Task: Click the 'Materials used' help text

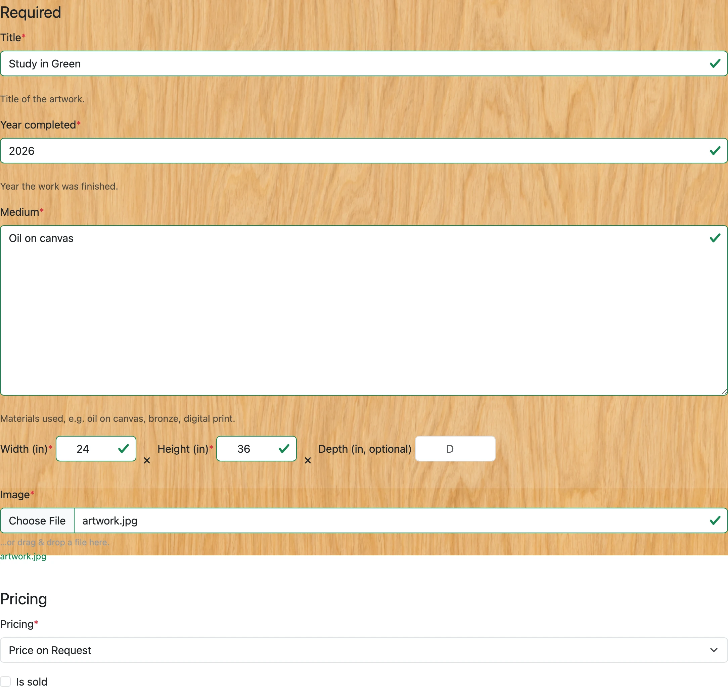Action: (118, 419)
